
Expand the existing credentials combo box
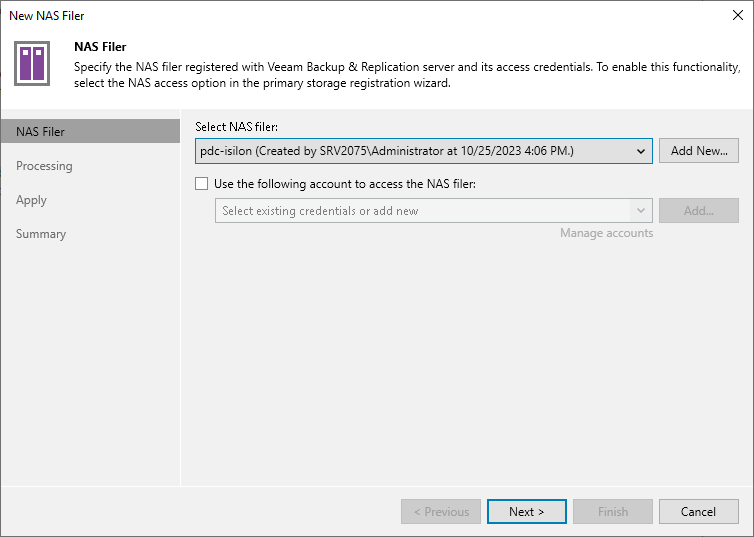pyautogui.click(x=434, y=211)
